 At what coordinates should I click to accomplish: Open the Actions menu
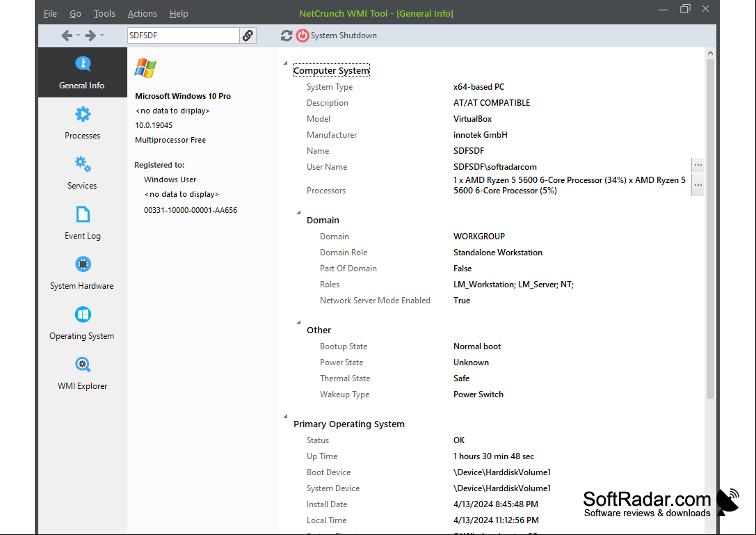point(143,13)
